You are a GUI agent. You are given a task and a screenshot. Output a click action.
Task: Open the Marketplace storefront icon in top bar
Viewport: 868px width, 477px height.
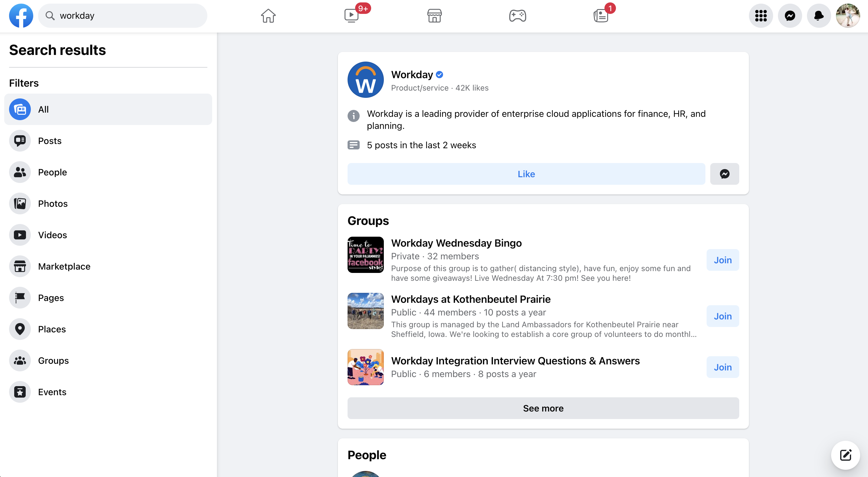click(x=434, y=15)
